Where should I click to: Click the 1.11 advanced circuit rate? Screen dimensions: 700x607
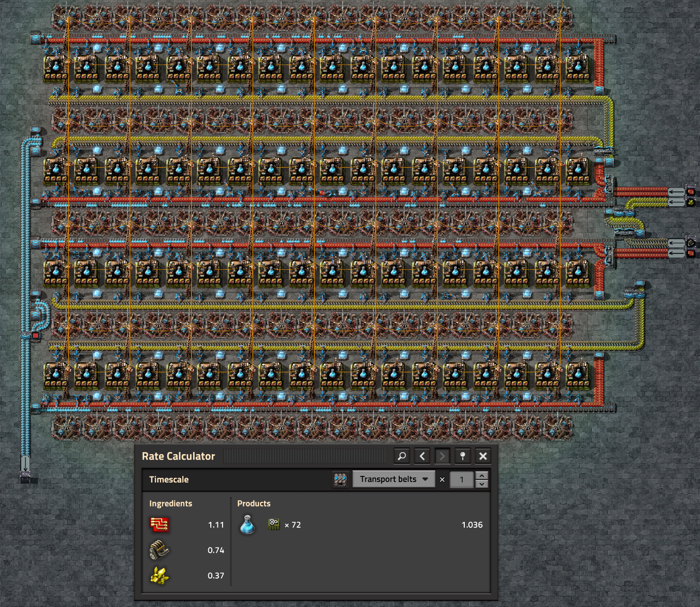(216, 525)
